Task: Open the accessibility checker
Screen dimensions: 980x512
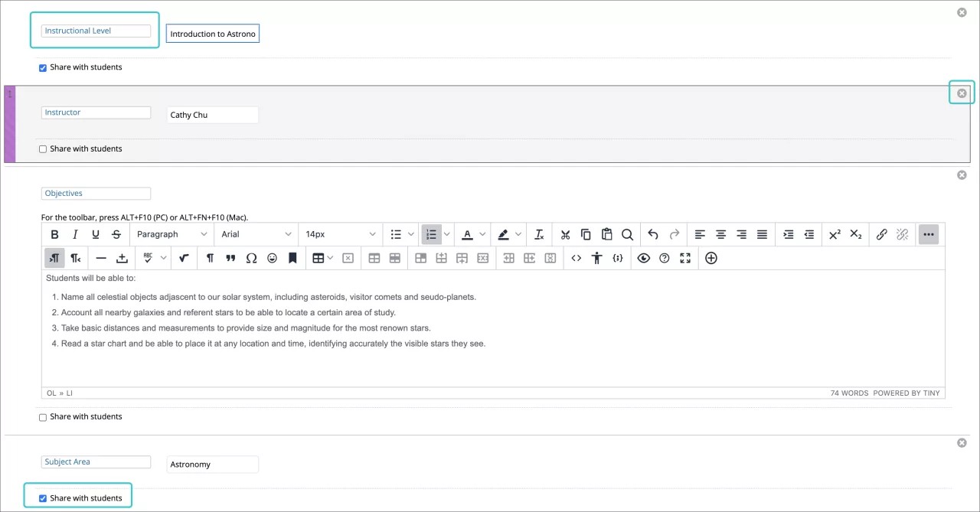Action: click(x=596, y=258)
